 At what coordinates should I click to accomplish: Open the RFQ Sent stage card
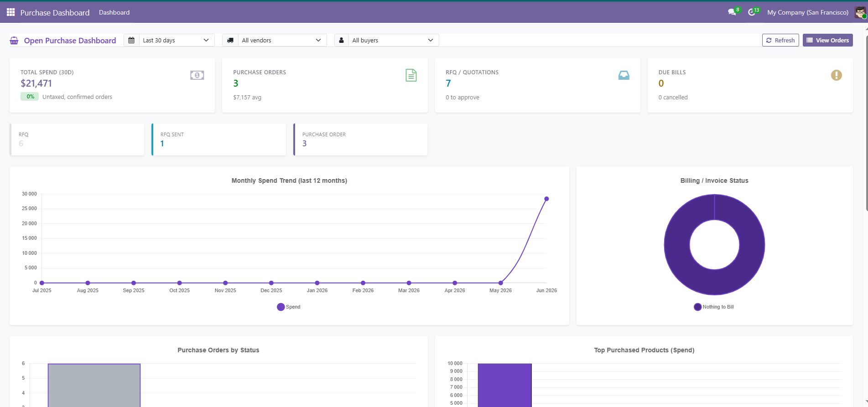[x=219, y=139]
